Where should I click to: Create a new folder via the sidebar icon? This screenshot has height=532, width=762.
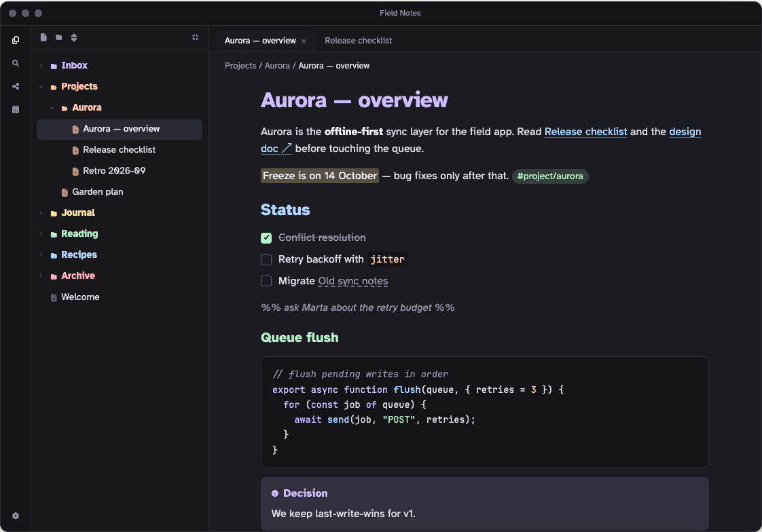tap(59, 37)
